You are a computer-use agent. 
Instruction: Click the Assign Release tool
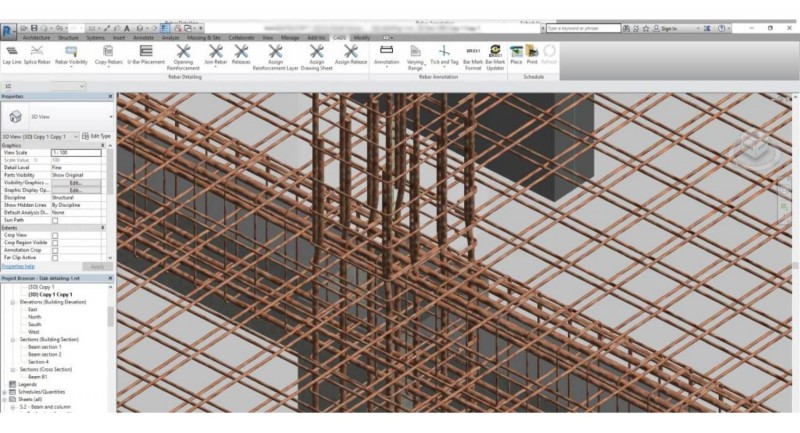point(351,55)
